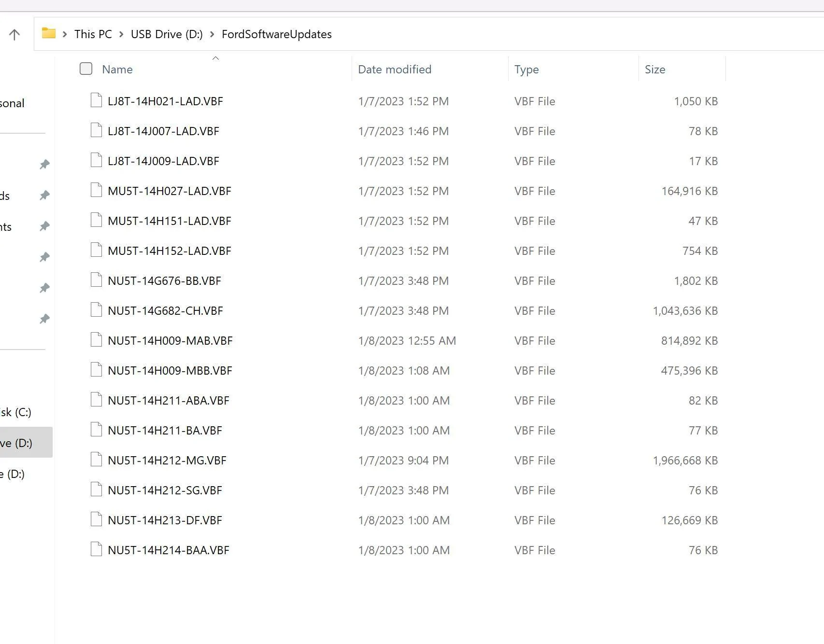The width and height of the screenshot is (824, 644).
Task: Select file LJ8T-14J007-LAD.VBF
Action: tap(163, 131)
